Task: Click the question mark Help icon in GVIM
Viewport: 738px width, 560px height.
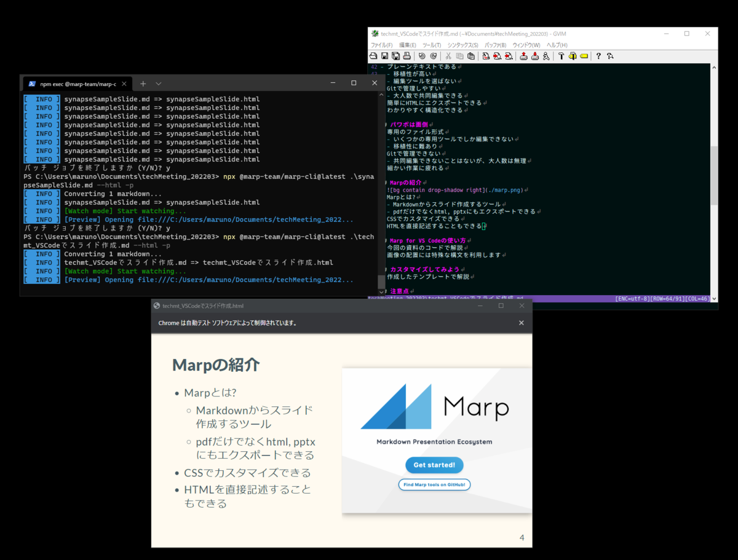Action: (x=598, y=56)
